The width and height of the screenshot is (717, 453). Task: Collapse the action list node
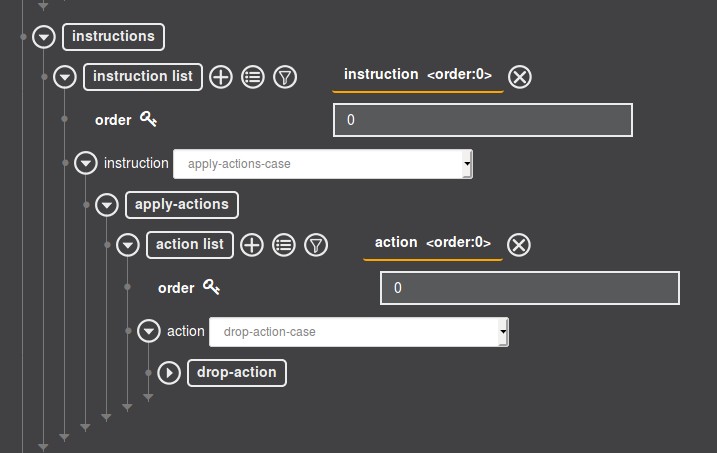pos(128,244)
